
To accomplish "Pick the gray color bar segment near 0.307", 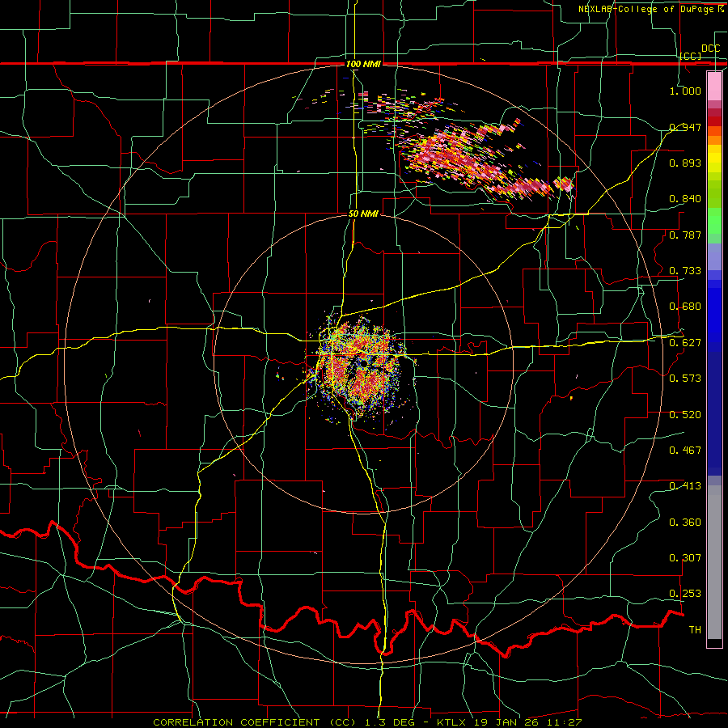I will [714, 562].
